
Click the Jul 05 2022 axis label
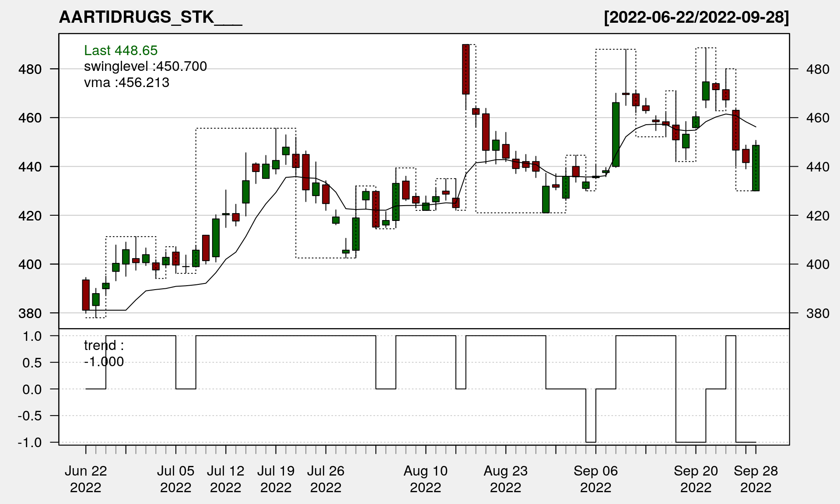click(x=175, y=479)
